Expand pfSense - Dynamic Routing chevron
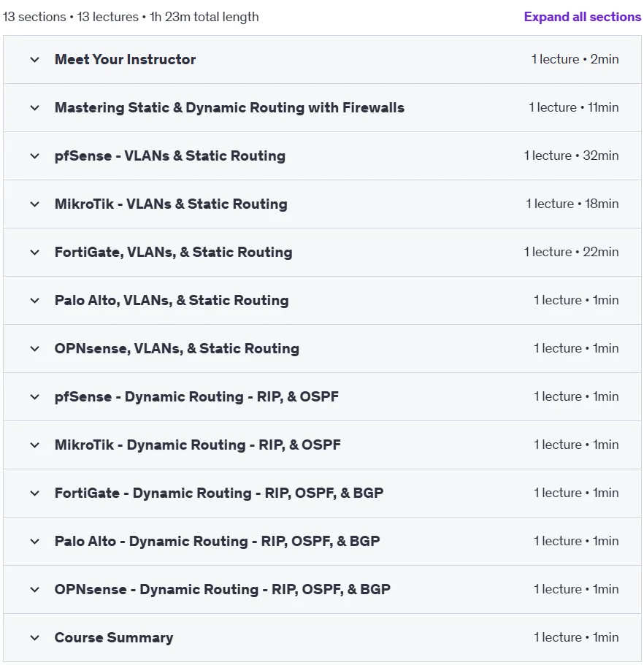Screen dimensions: 644x665 click(35, 397)
